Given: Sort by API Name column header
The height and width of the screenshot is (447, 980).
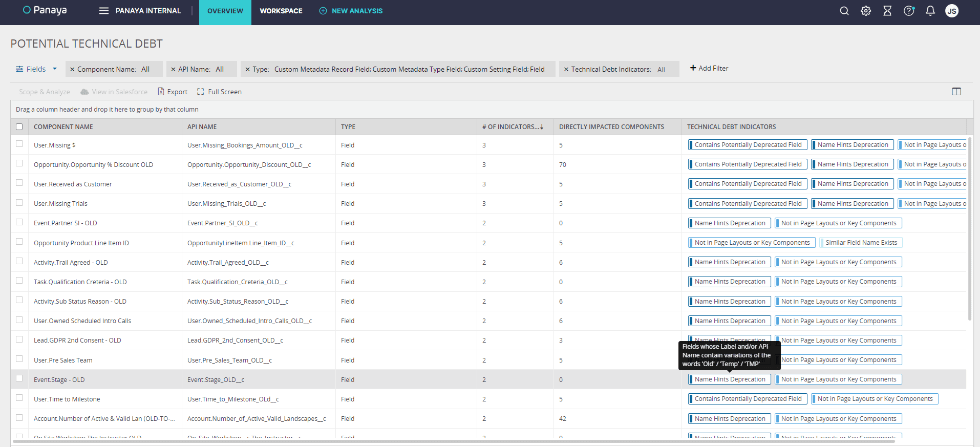Looking at the screenshot, I should tap(202, 127).
